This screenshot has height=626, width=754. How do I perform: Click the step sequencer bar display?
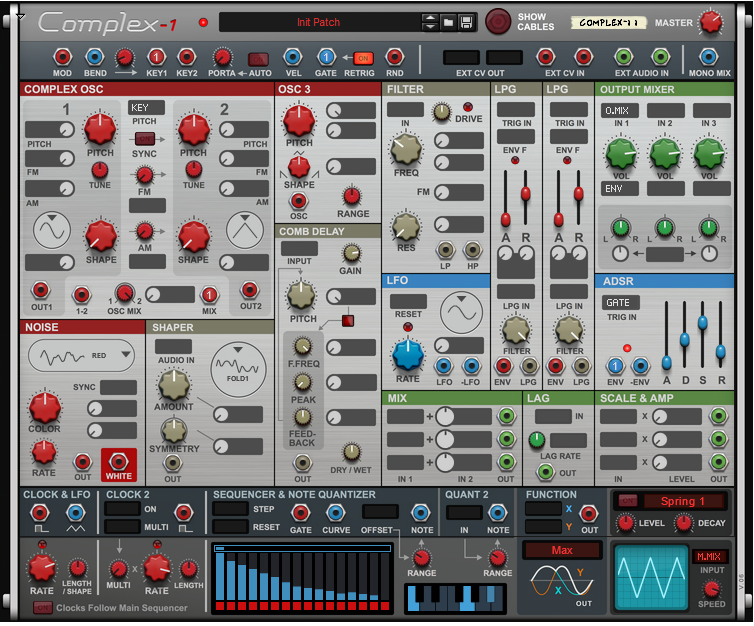[302, 577]
